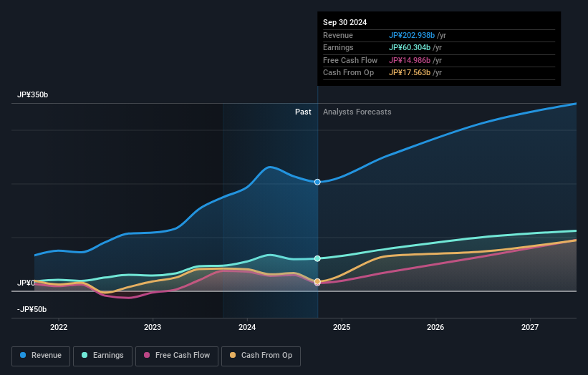Viewport: 588px width, 375px height.
Task: Click the 2025 x-axis label
Action: (x=342, y=328)
